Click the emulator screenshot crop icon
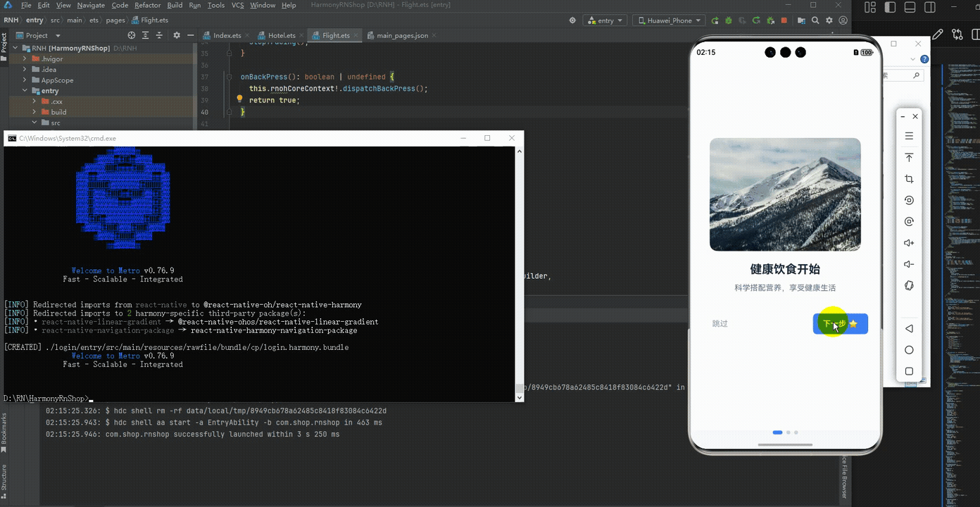Image resolution: width=980 pixels, height=507 pixels. click(x=909, y=179)
